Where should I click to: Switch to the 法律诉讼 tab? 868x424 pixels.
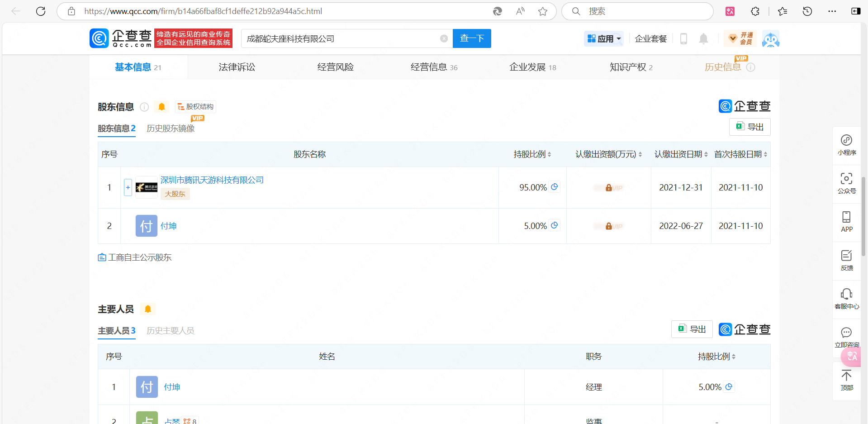237,67
